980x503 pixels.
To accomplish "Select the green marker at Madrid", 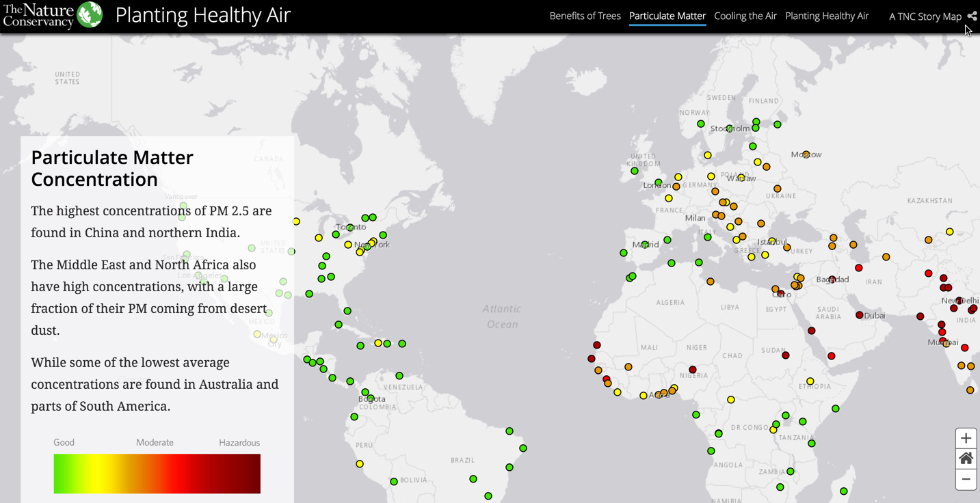I will click(x=644, y=245).
